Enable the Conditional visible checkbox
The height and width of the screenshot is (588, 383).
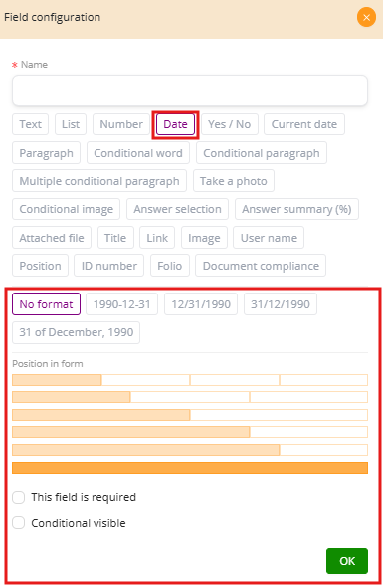18,523
